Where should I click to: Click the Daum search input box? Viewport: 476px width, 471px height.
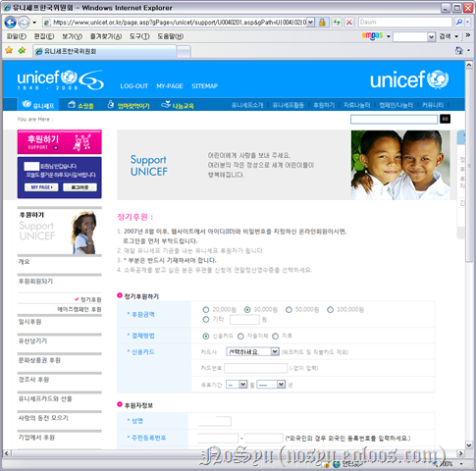405,22
